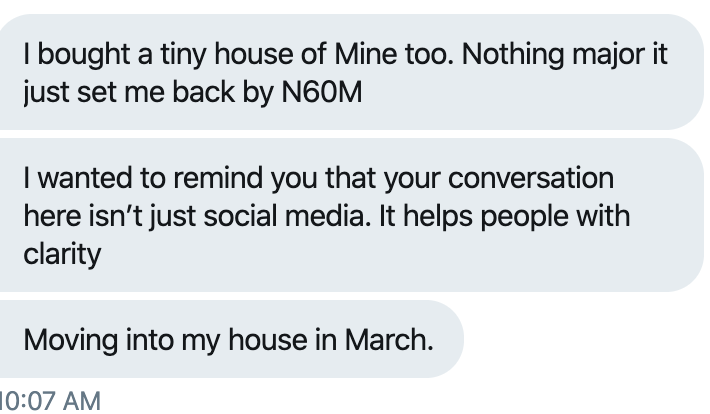Select the 'I bought a tiny house' message bubble

351,72
